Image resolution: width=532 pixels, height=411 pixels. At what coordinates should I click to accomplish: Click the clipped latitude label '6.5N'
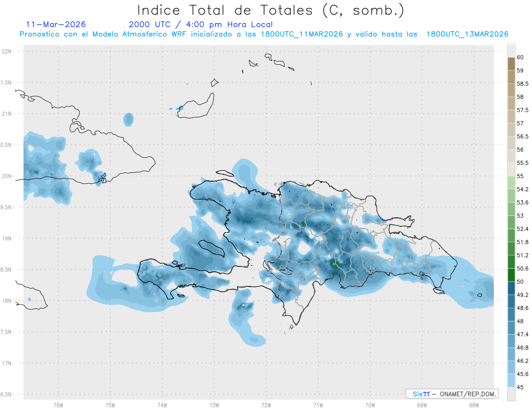click(7, 394)
